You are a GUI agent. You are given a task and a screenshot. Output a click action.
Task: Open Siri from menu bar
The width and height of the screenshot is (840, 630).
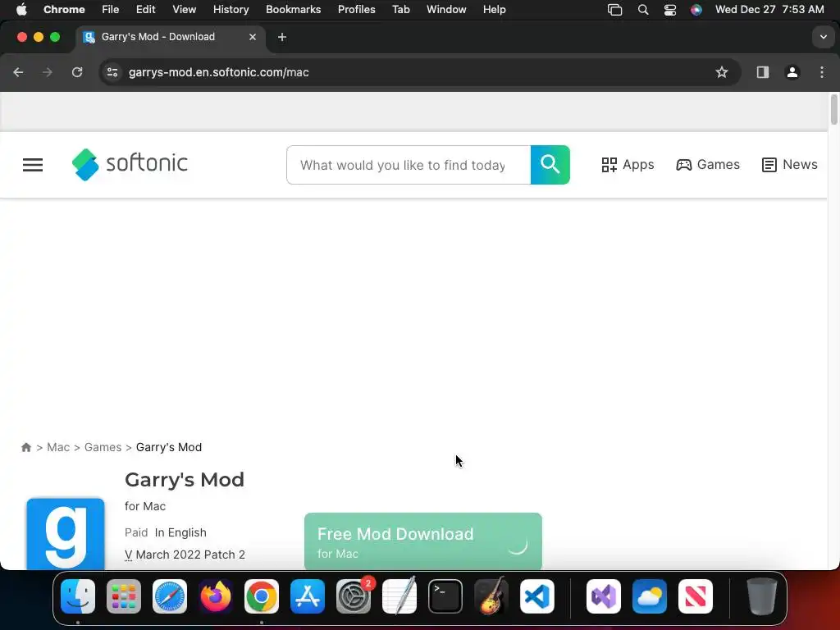[696, 10]
